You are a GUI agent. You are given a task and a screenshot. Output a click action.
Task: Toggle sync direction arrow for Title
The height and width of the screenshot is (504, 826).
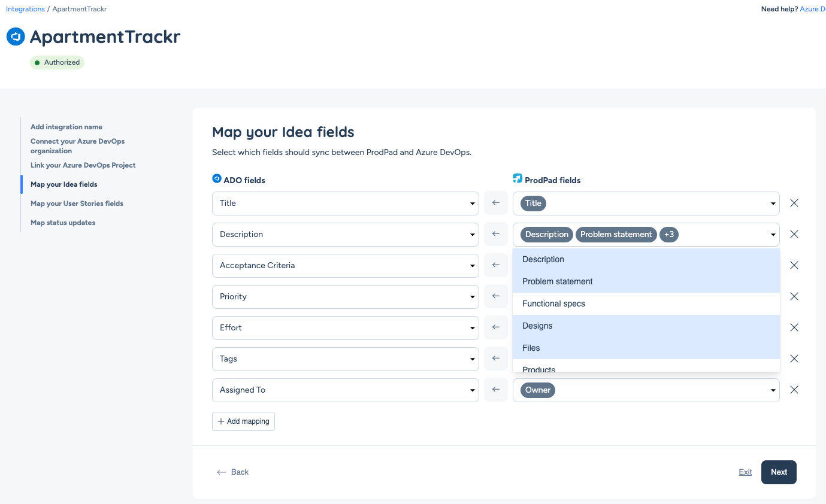pyautogui.click(x=495, y=203)
